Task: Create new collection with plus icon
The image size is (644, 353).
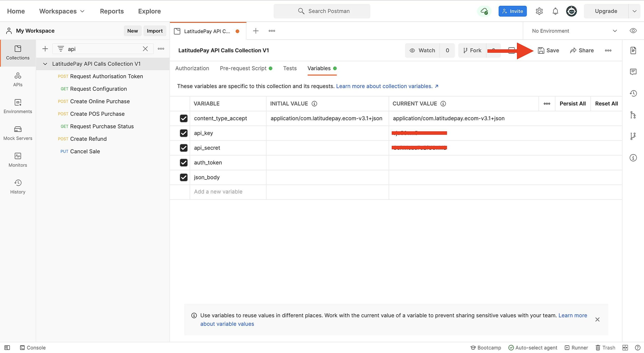Action: pyautogui.click(x=45, y=49)
